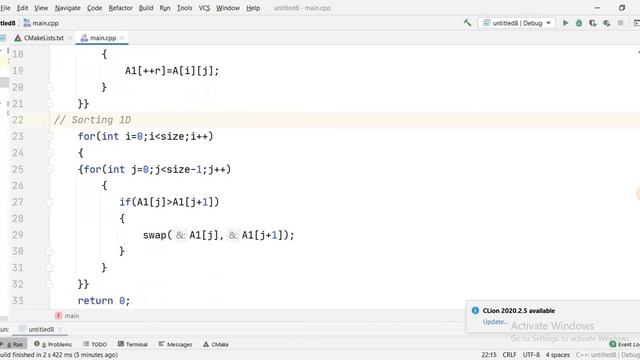The width and height of the screenshot is (640, 360).
Task: Click the main.cpp tab file icon
Action: pos(84,38)
